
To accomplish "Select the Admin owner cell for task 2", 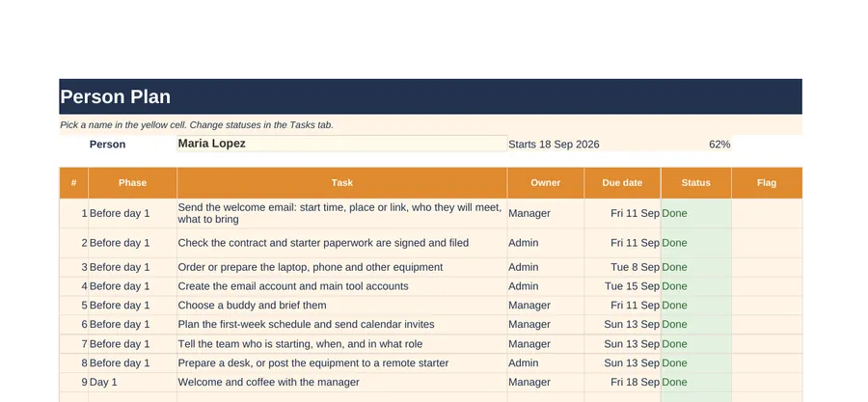I will (x=545, y=243).
